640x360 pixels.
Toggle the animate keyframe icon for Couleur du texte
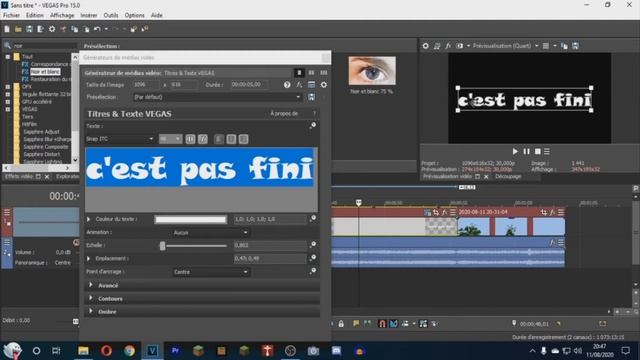(x=313, y=218)
